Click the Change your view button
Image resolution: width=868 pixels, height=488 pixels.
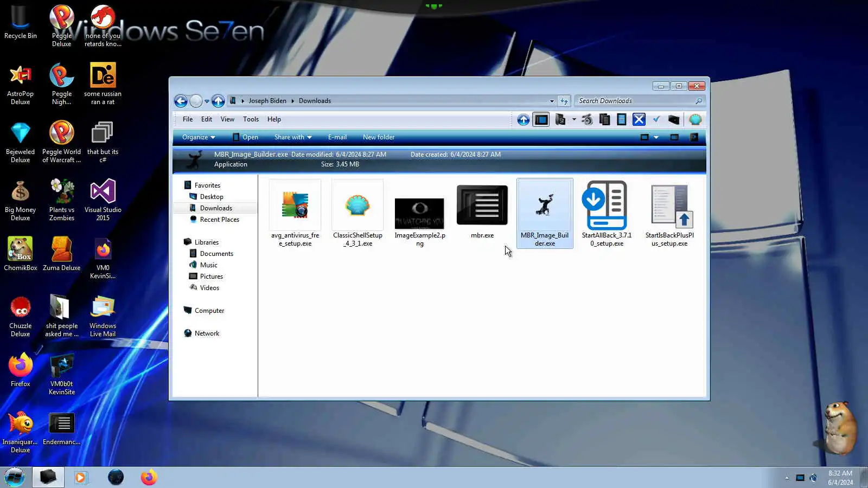pyautogui.click(x=644, y=137)
